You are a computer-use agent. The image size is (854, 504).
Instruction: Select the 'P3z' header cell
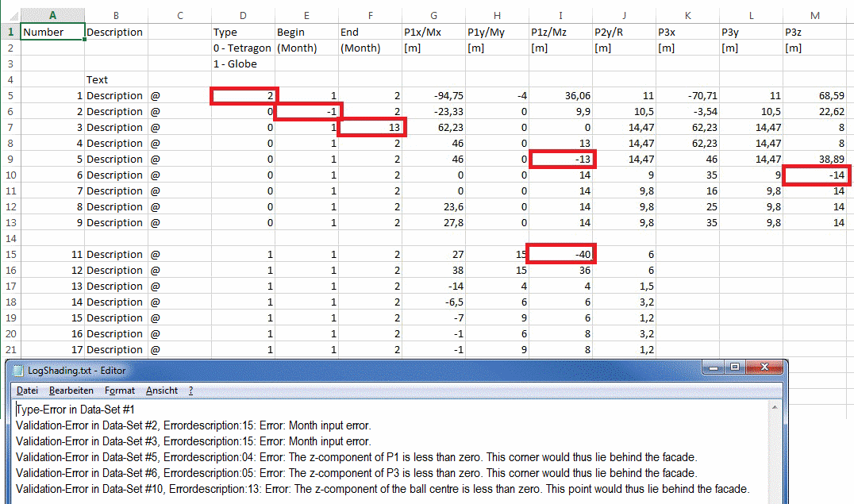(815, 33)
